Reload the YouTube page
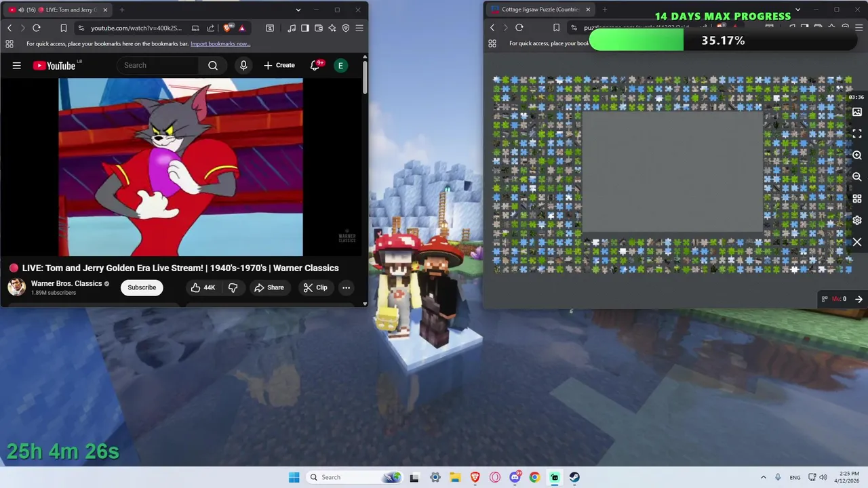Image resolution: width=868 pixels, height=488 pixels. tap(37, 28)
